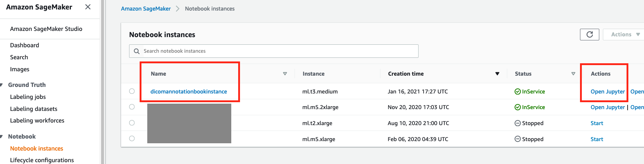Start the ml.m5.xlarge instance
The height and width of the screenshot is (164, 644).
597,139
